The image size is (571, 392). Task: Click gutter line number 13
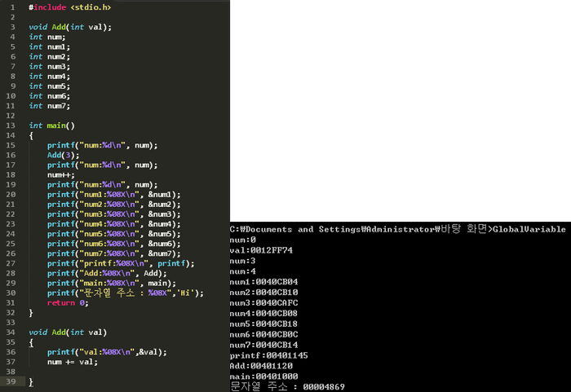click(x=11, y=126)
